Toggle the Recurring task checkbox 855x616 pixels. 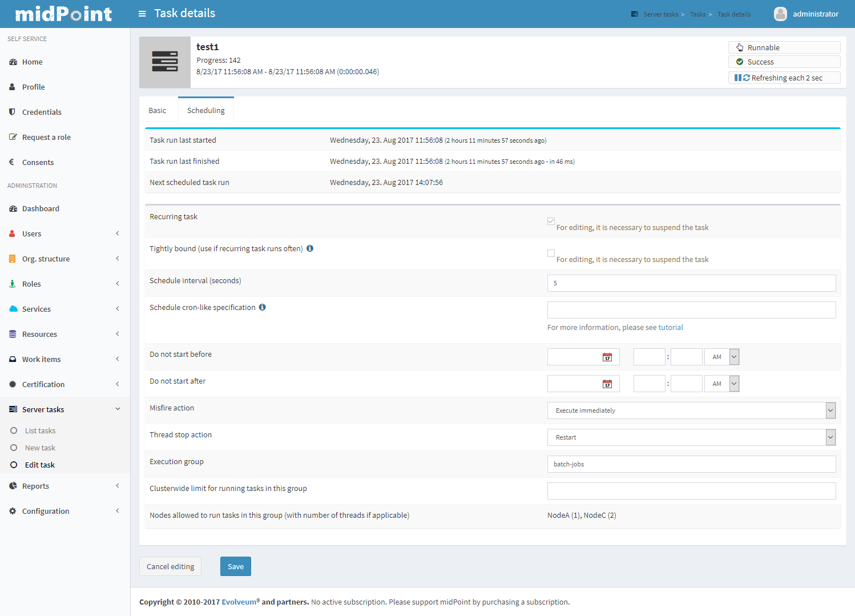pyautogui.click(x=551, y=221)
